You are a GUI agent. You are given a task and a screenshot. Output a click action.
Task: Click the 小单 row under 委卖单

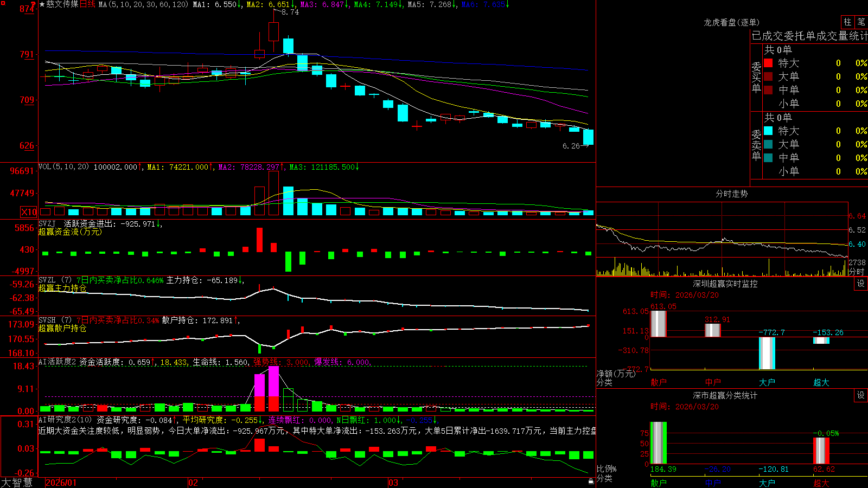tap(815, 171)
